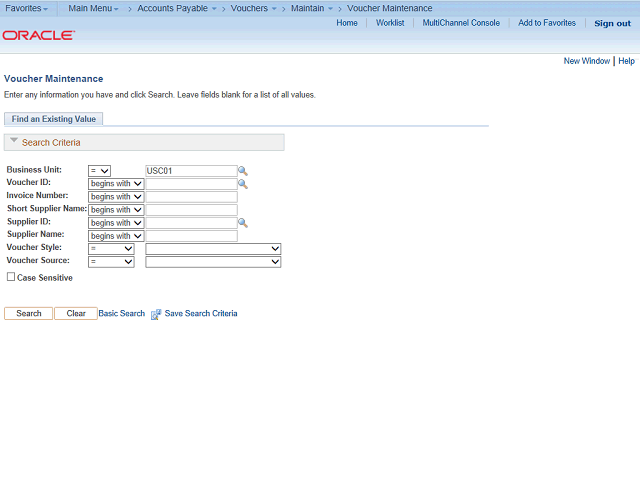Open the Help link
Screen dimensions: 640x480
[x=626, y=61]
